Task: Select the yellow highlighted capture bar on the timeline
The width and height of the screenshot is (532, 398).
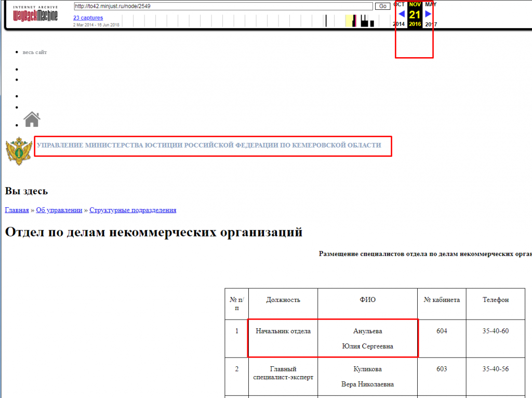Action: coord(349,20)
